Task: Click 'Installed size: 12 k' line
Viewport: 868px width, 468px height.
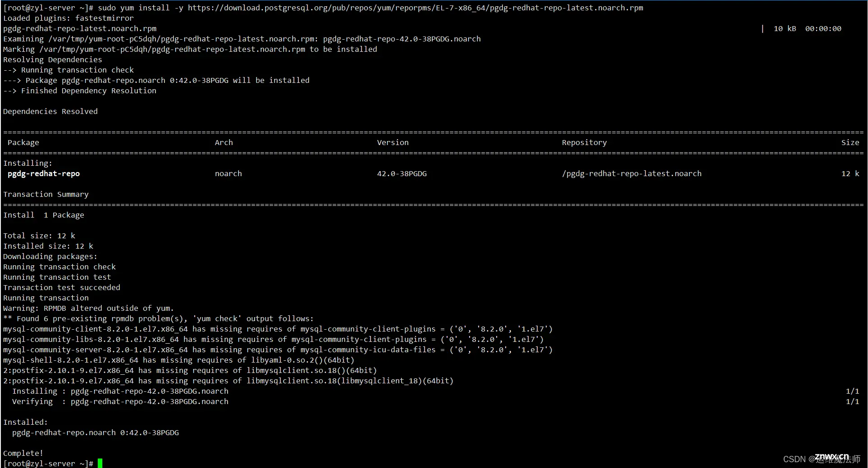Action: pyautogui.click(x=48, y=246)
